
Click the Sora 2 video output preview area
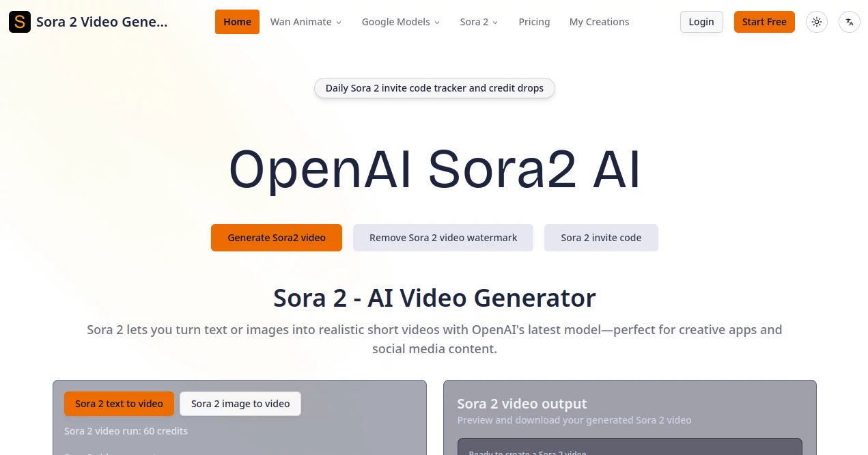(x=522, y=404)
